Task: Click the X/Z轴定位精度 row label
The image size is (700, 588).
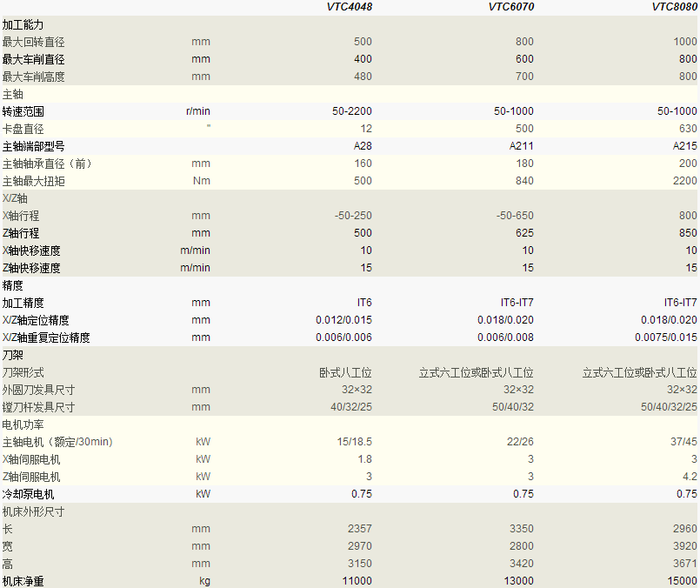Action: pyautogui.click(x=36, y=321)
